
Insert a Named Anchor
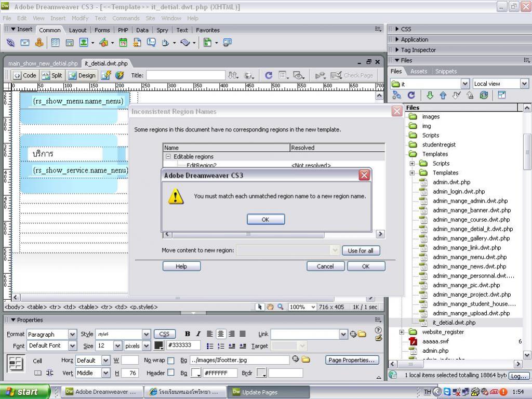tap(39, 43)
